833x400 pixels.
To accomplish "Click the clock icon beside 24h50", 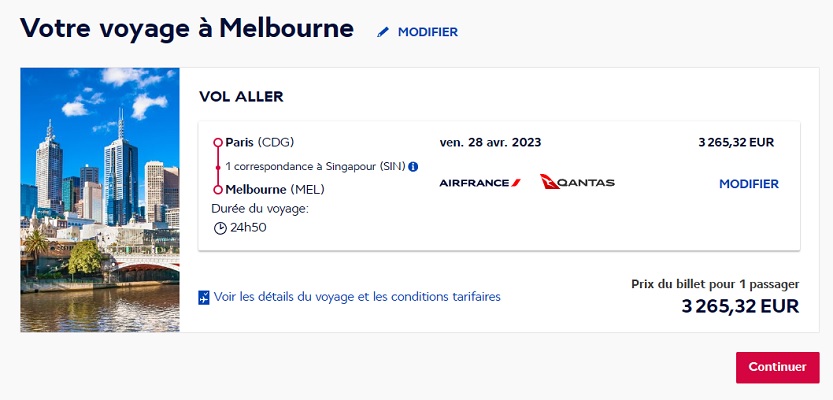I will pos(220,227).
